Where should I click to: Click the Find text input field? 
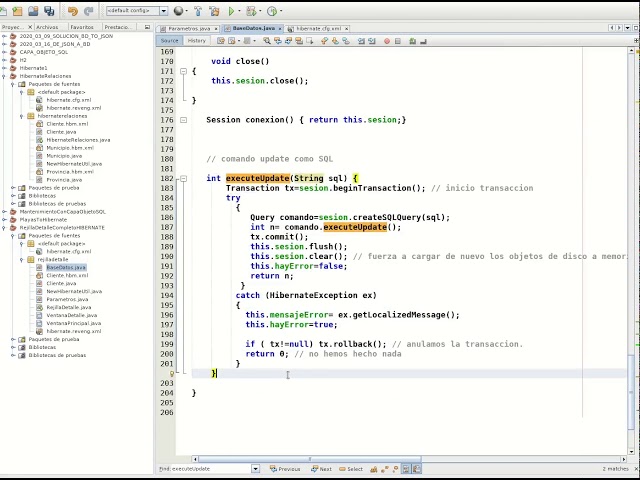[x=211, y=469]
